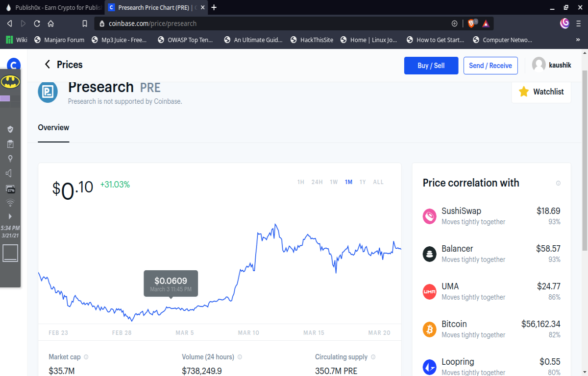The height and width of the screenshot is (376, 588).
Task: Click the Coinbase logo icon
Action: click(14, 65)
